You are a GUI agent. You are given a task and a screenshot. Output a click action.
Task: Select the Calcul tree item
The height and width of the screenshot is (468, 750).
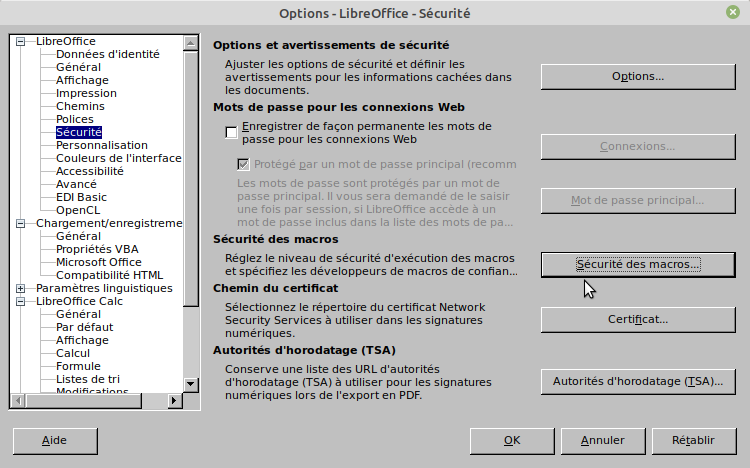[x=73, y=353]
